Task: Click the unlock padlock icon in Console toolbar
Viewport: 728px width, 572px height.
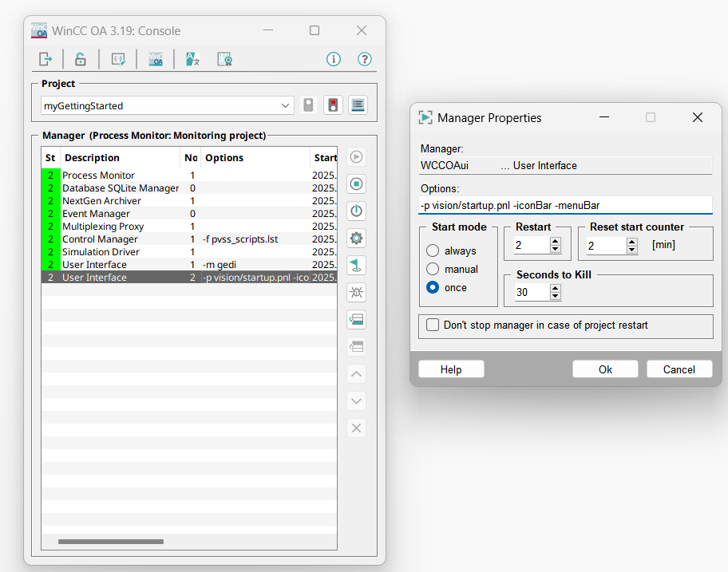Action: pos(81,59)
